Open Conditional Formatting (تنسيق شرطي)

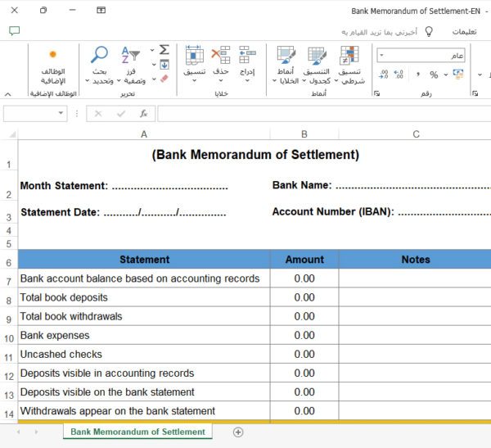click(x=350, y=56)
